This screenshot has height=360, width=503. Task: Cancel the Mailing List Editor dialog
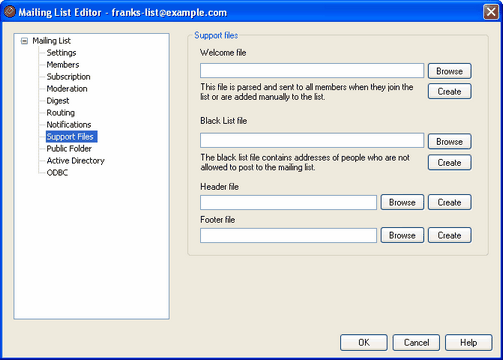[x=416, y=343]
